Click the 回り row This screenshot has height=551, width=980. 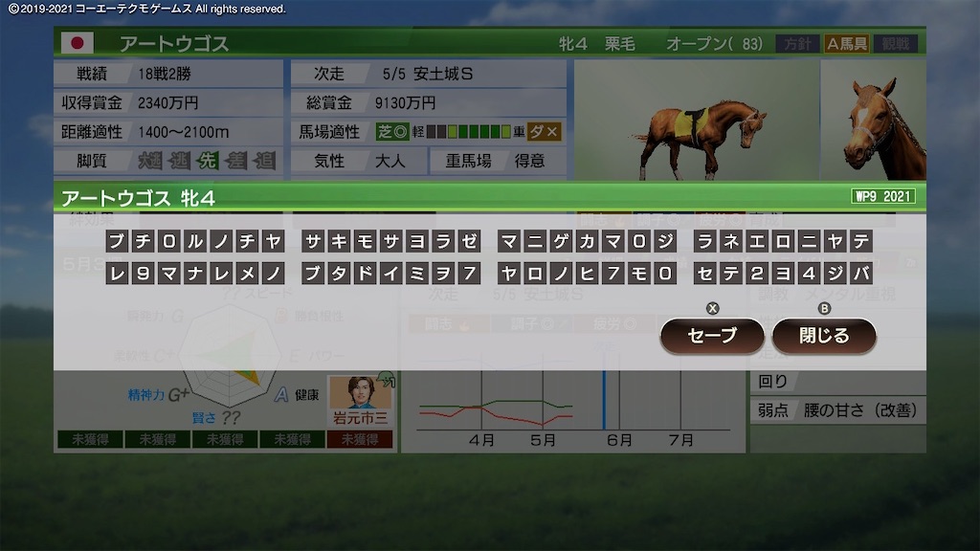point(838,381)
